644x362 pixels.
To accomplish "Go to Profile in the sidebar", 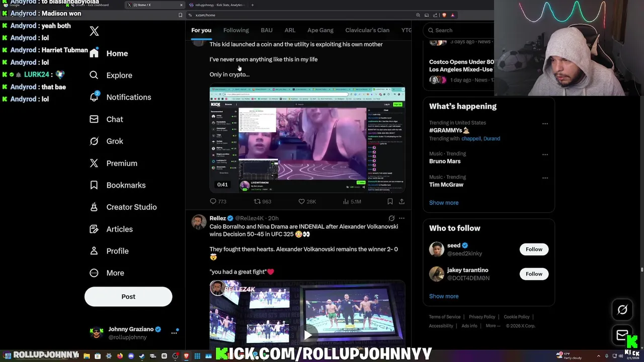I will click(109, 251).
